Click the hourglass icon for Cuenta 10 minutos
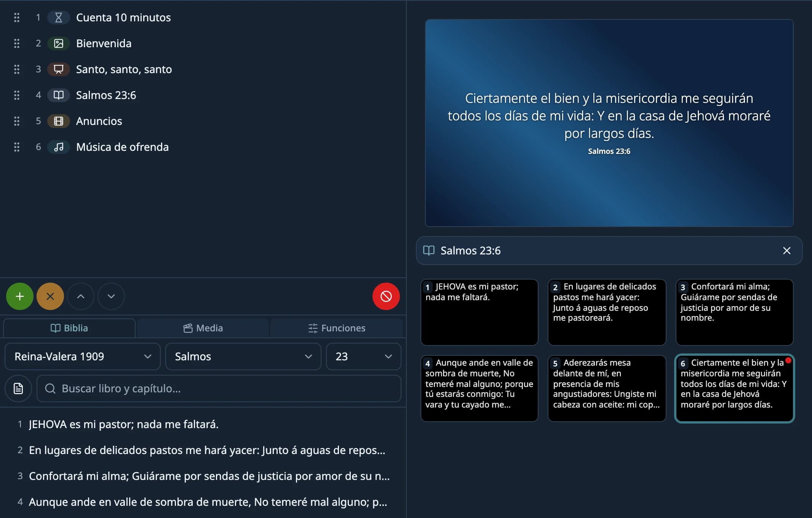This screenshot has width=812, height=518. tap(58, 18)
